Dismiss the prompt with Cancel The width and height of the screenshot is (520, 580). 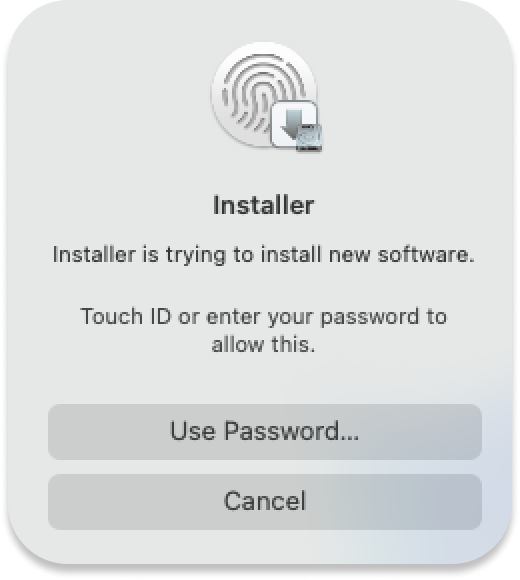click(x=265, y=502)
